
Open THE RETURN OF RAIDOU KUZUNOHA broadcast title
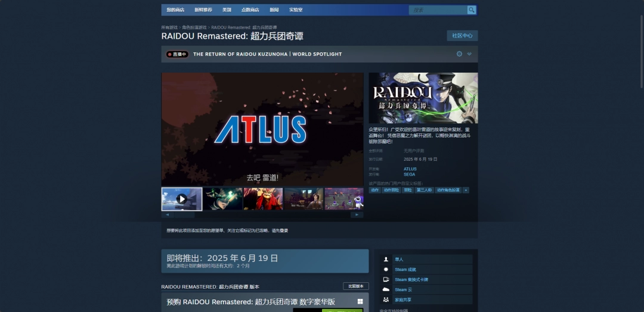(x=267, y=54)
